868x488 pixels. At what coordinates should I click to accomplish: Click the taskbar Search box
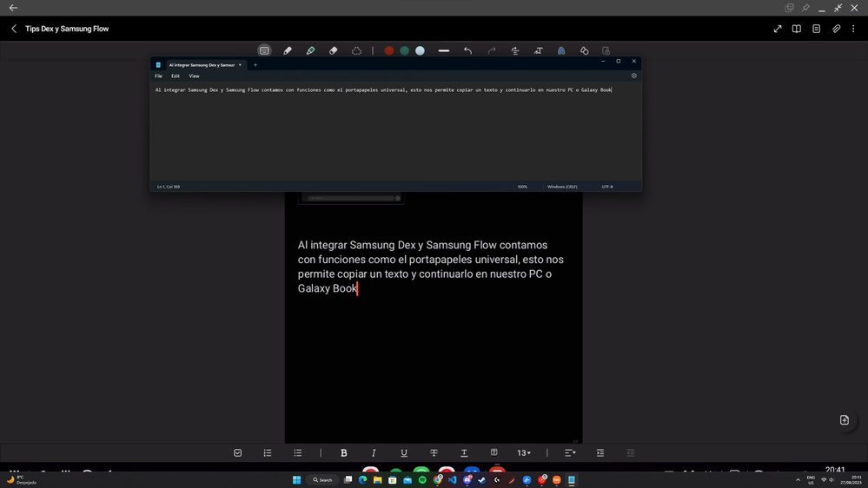coord(322,479)
